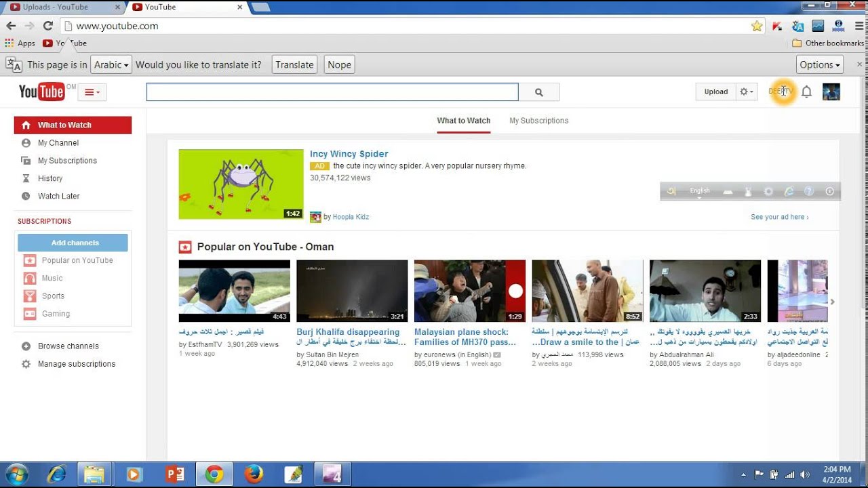This screenshot has width=868, height=488.
Task: Open Sultan Bin Mejren channel link
Action: coord(331,354)
